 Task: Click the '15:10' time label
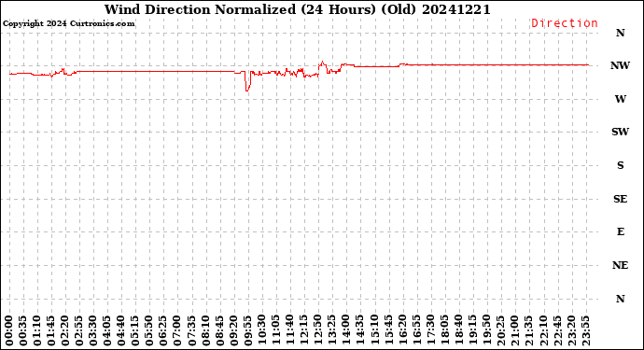point(374,330)
